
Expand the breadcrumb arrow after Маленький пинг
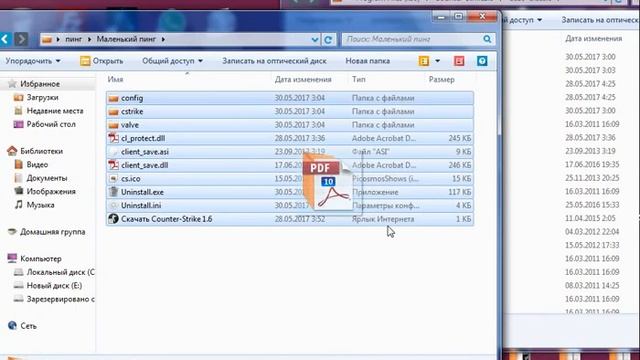click(x=163, y=40)
